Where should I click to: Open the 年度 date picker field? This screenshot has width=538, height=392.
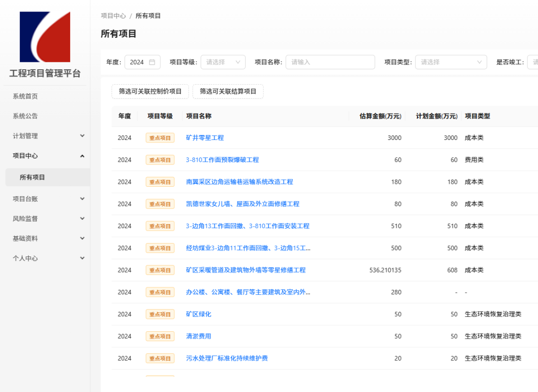pyautogui.click(x=142, y=62)
